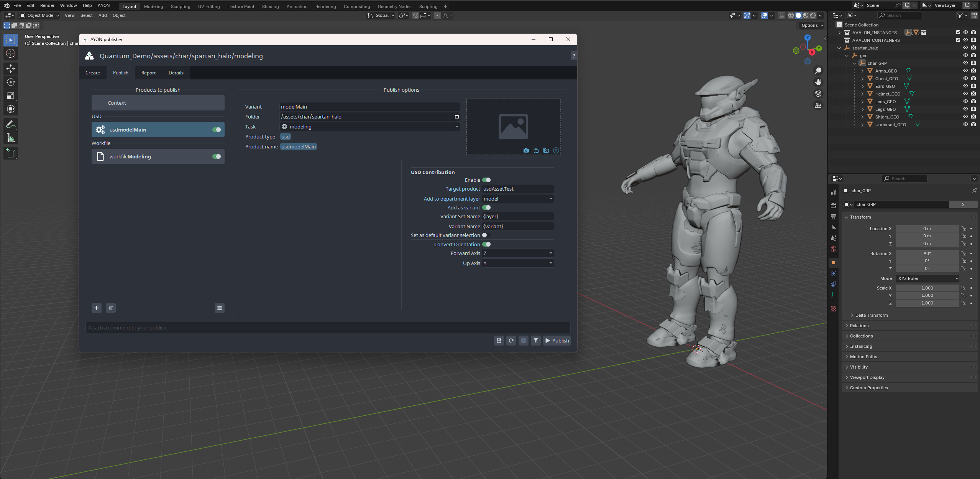Viewport: 980px width, 479px height.
Task: Switch to the Sculpting workspace tab
Action: (x=181, y=7)
